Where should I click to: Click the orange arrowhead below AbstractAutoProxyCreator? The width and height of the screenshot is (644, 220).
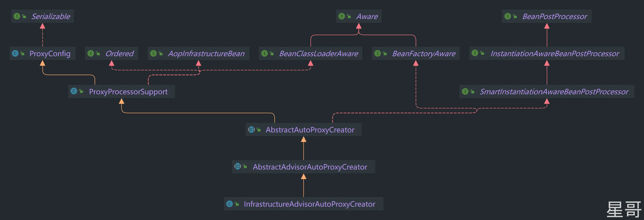coord(303,140)
